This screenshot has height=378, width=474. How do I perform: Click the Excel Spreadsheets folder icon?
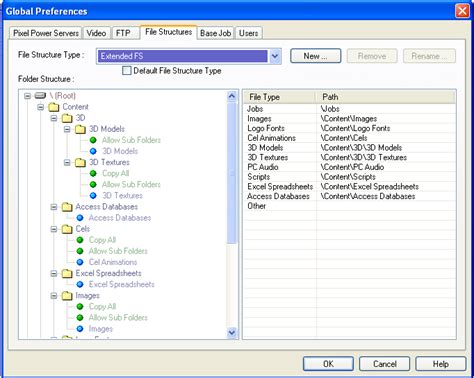pyautogui.click(x=67, y=274)
